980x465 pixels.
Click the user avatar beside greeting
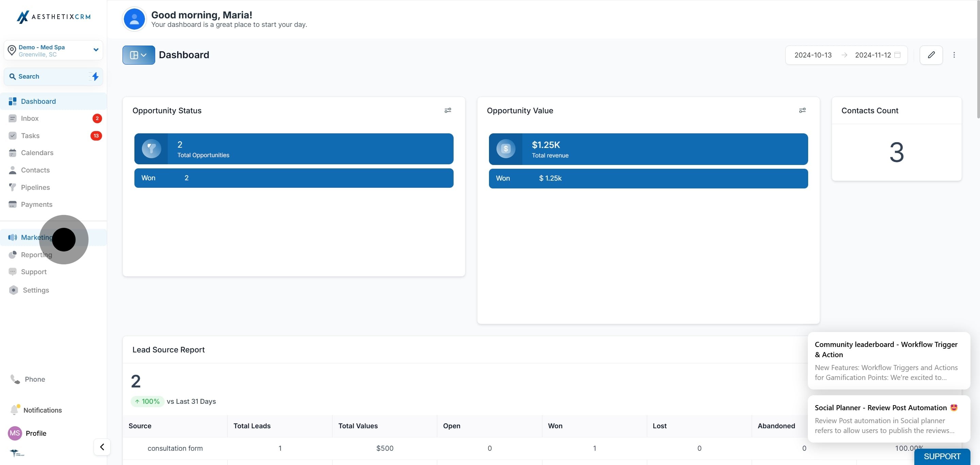click(x=134, y=19)
